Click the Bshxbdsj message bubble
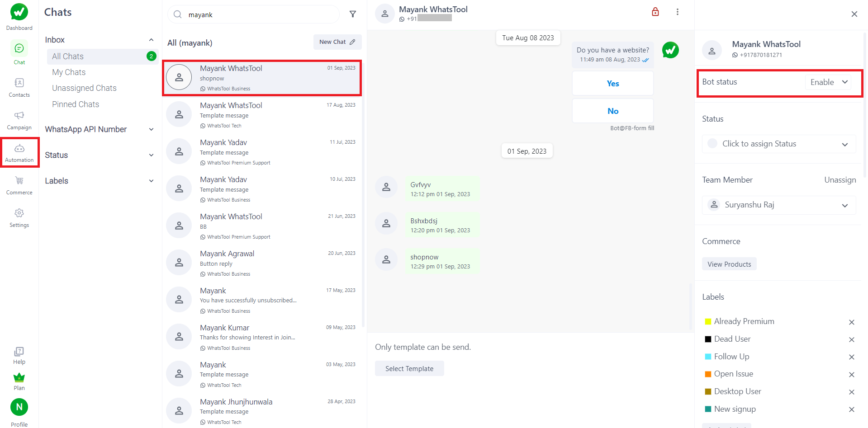 [x=441, y=225]
